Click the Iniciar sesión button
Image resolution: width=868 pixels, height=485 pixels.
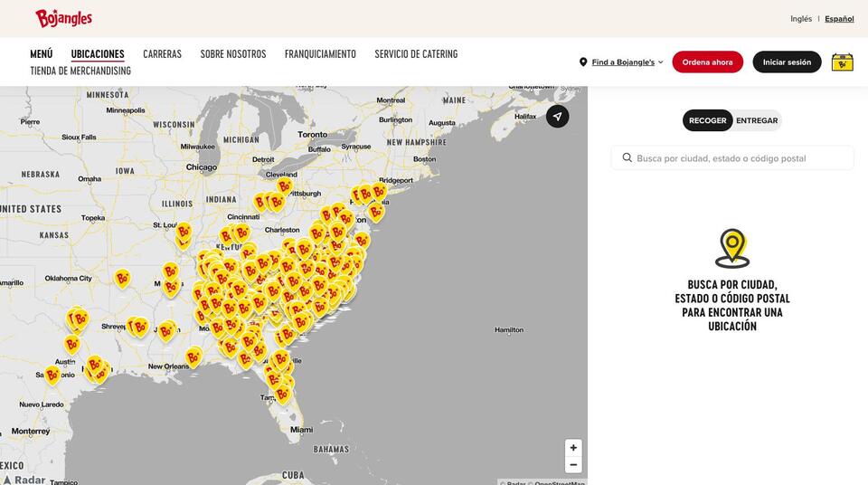tap(787, 62)
